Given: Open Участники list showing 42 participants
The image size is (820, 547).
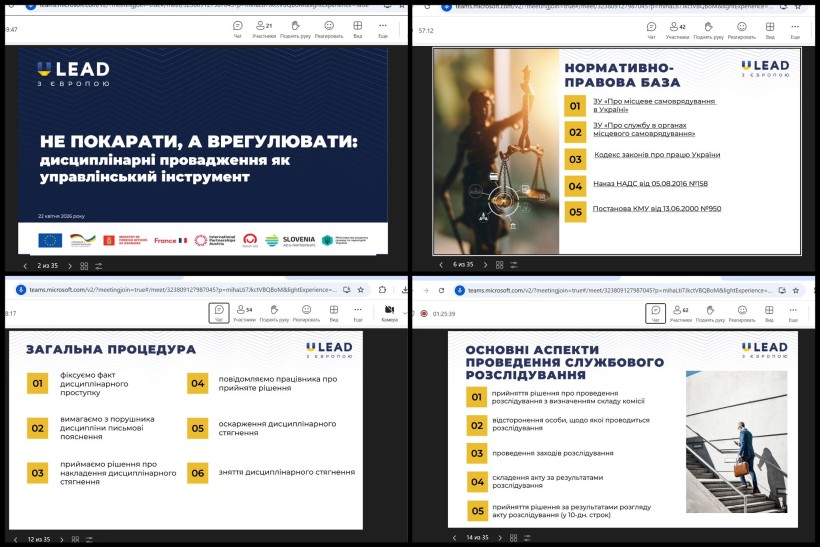Looking at the screenshot, I should coord(677,30).
